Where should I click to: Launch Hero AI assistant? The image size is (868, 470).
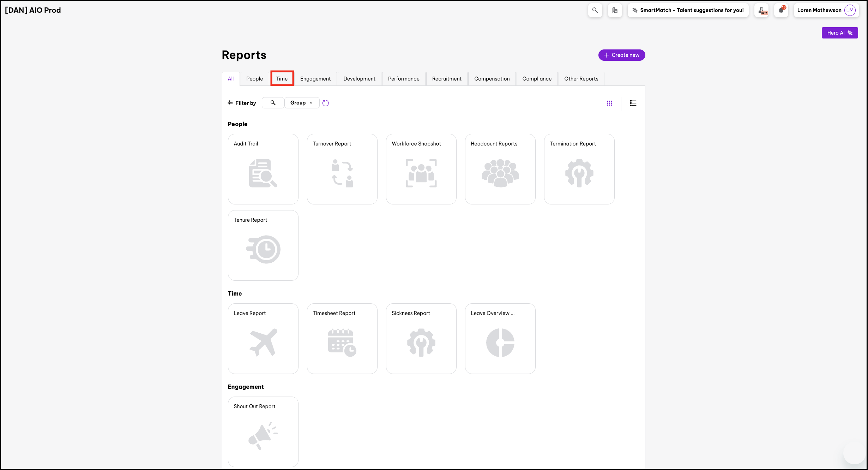tap(839, 33)
